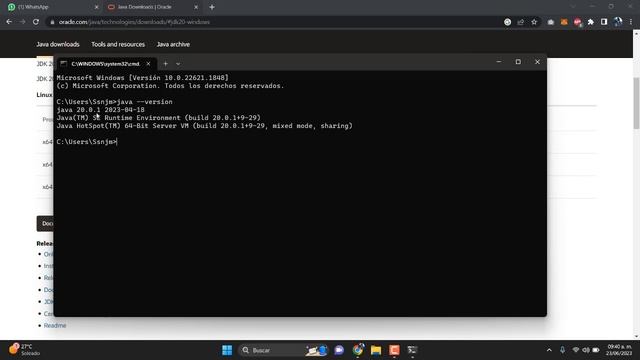640x360 pixels.
Task: Click the microphone tray icon
Action: pyautogui.click(x=562, y=350)
